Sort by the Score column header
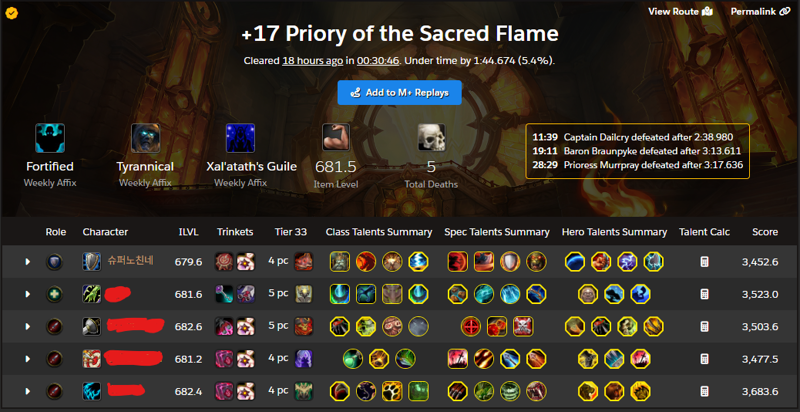This screenshot has width=800, height=412. 765,232
